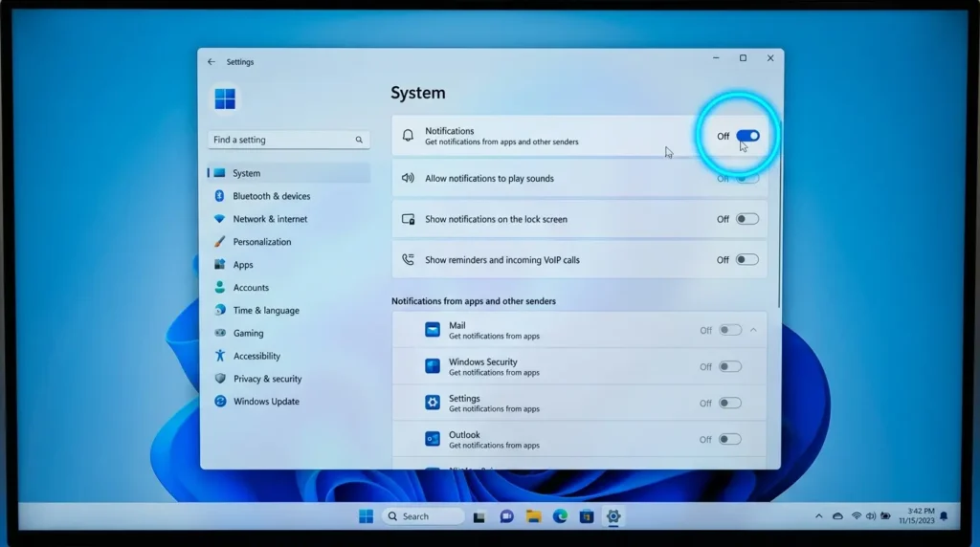Screen dimensions: 980x547
Task: Click the Windows Security row text
Action: (482, 362)
